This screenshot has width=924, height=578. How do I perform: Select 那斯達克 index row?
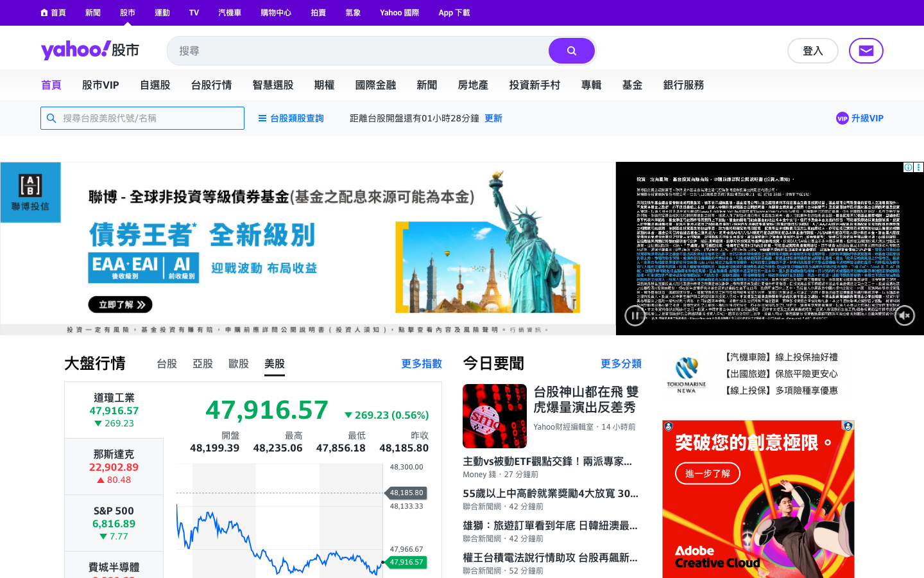(114, 467)
